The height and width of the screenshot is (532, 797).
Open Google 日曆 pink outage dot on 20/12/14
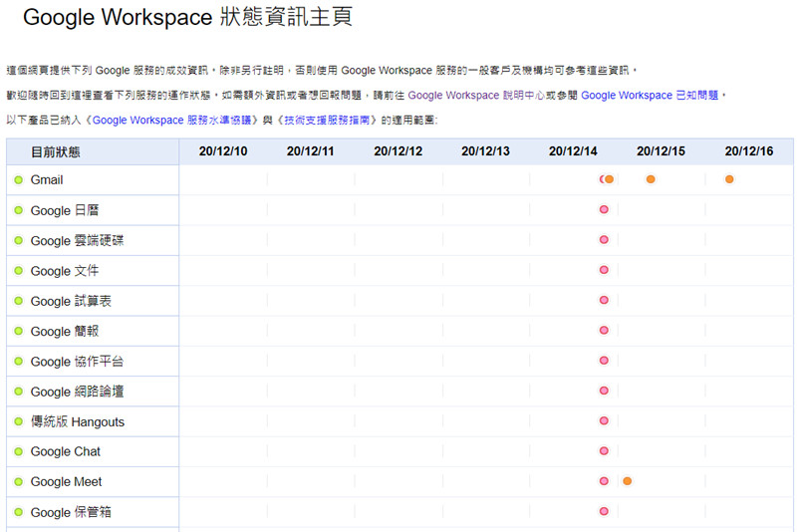point(604,209)
